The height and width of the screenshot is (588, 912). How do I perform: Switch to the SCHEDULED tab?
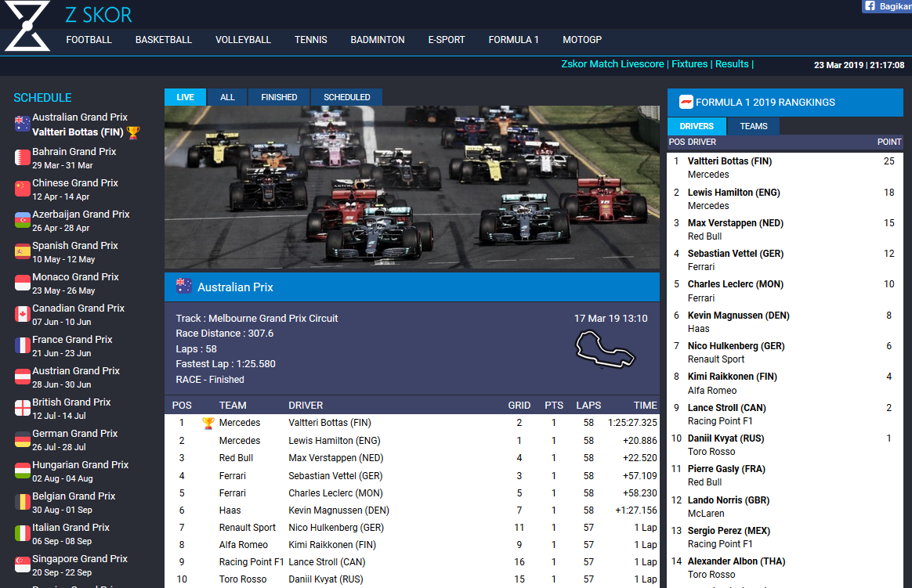click(x=346, y=97)
